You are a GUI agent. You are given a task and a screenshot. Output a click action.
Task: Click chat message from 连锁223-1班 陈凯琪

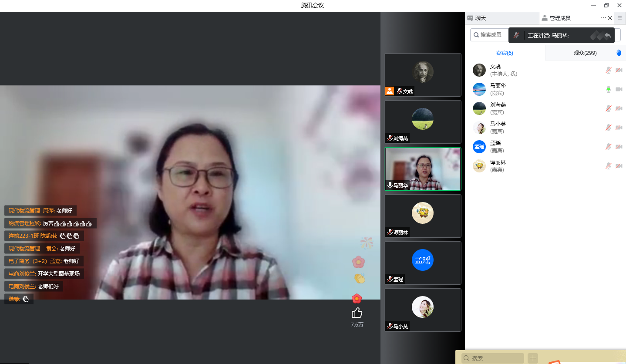point(44,236)
